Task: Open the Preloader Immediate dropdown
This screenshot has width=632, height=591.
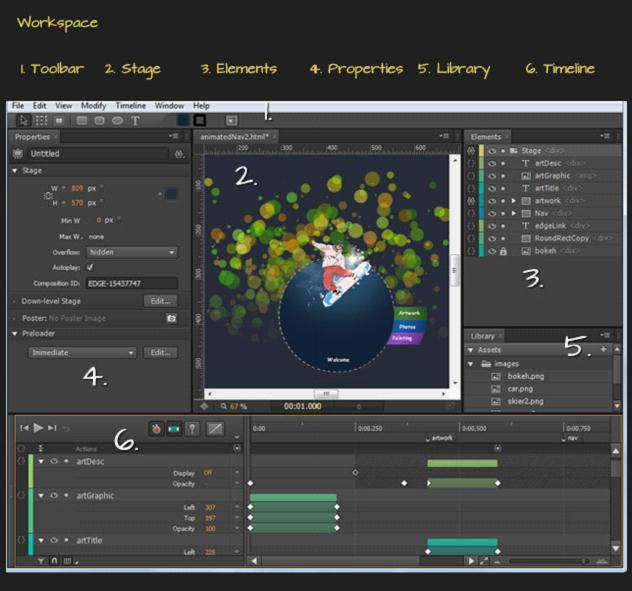Action: tap(82, 353)
